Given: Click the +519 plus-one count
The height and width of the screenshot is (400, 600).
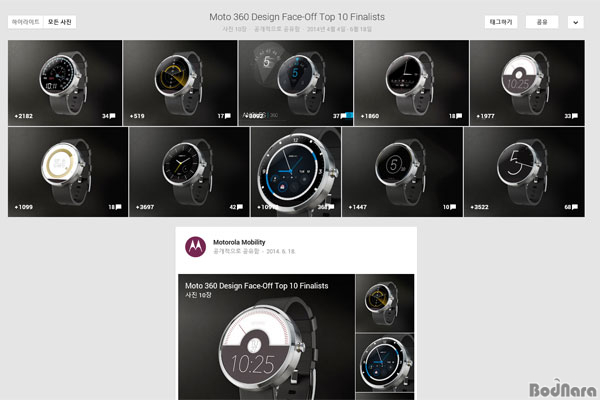Looking at the screenshot, I should point(137,116).
